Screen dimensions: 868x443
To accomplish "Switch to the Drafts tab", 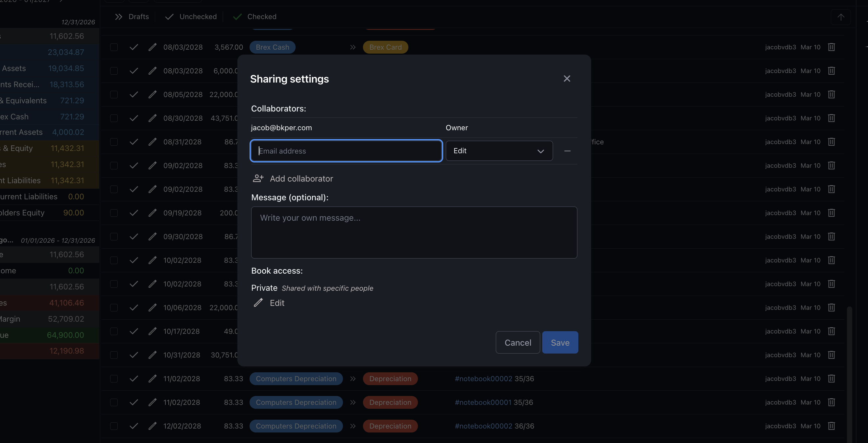I will click(x=132, y=16).
